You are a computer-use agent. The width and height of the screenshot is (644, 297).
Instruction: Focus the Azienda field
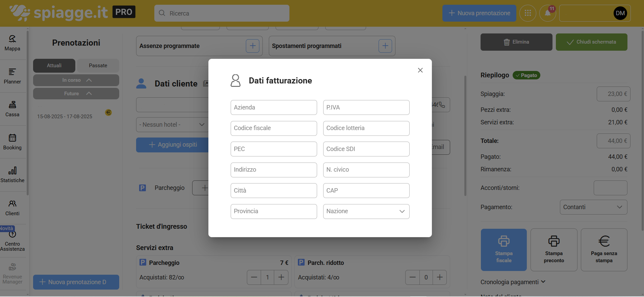[274, 107]
